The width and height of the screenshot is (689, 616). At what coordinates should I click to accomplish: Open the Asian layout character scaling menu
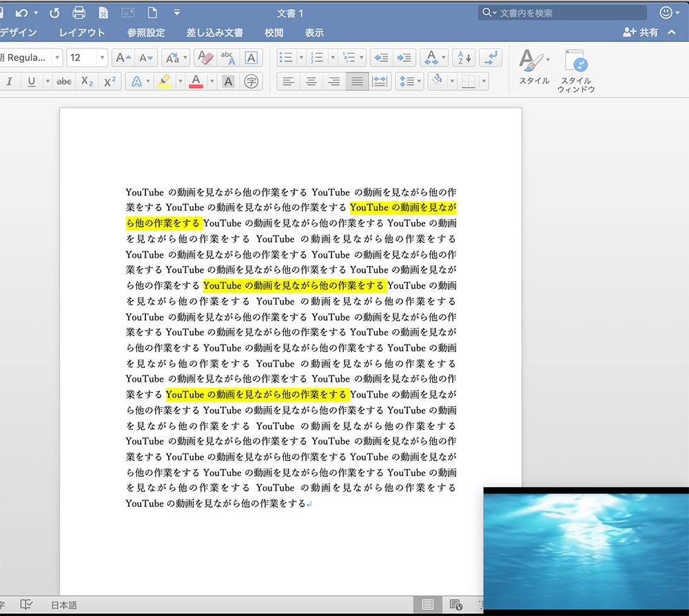(433, 58)
